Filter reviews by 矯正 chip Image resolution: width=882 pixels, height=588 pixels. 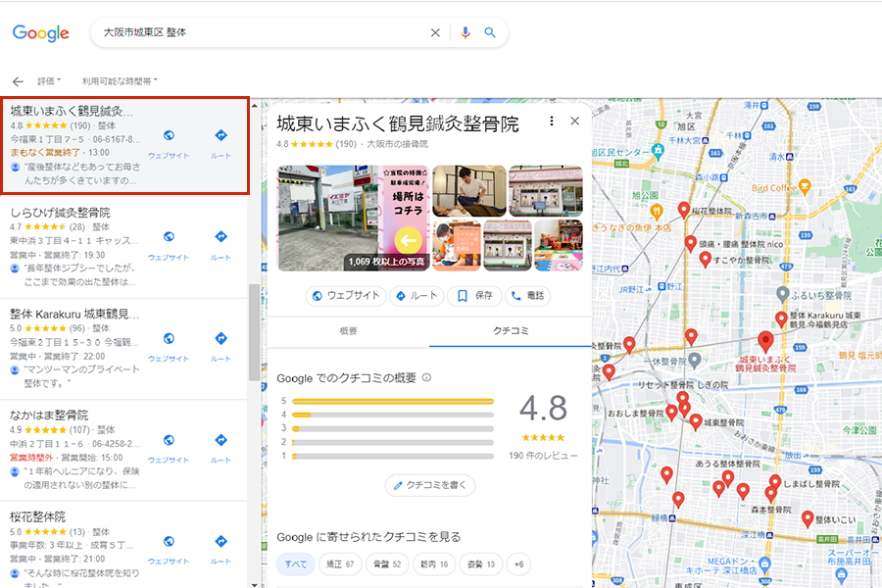[x=336, y=563]
